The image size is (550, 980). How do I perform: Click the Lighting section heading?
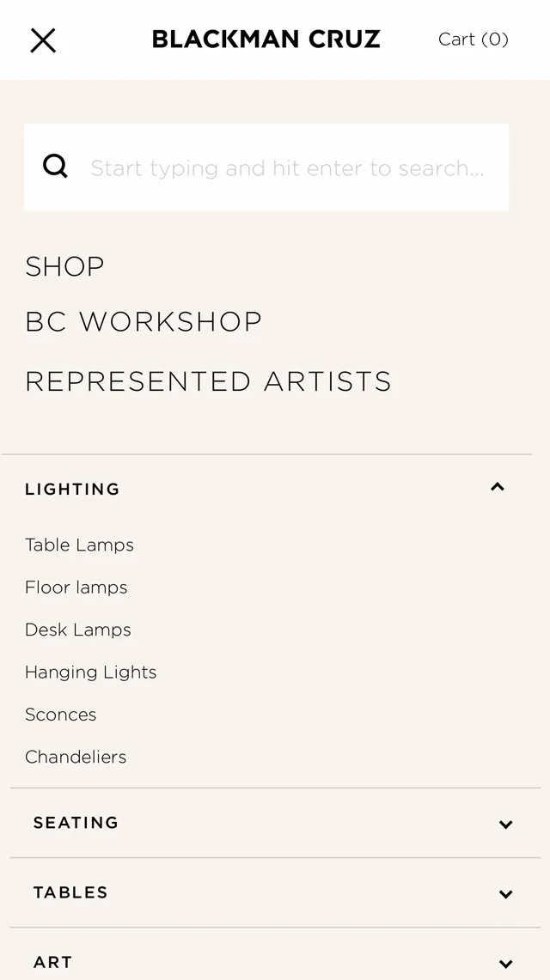72,490
